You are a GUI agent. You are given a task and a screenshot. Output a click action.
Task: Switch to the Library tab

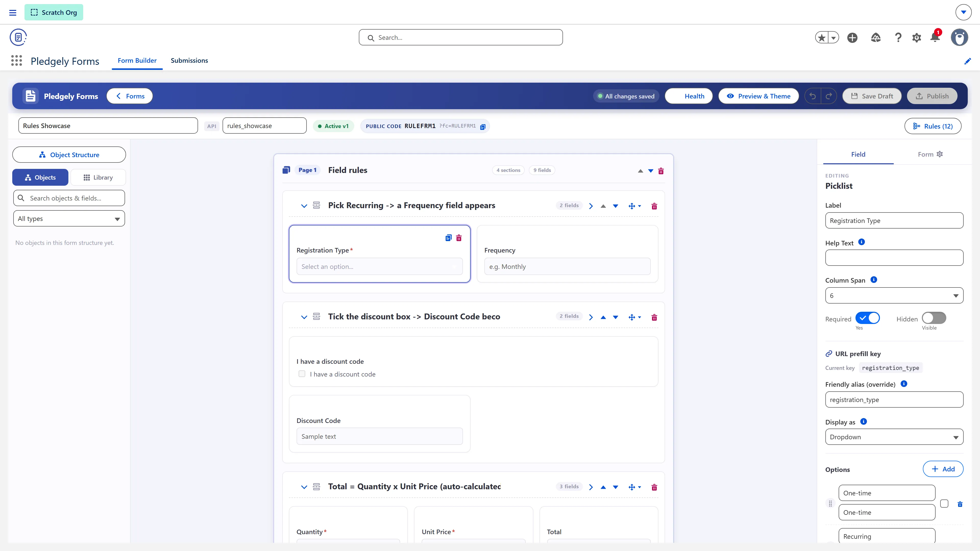tap(98, 178)
